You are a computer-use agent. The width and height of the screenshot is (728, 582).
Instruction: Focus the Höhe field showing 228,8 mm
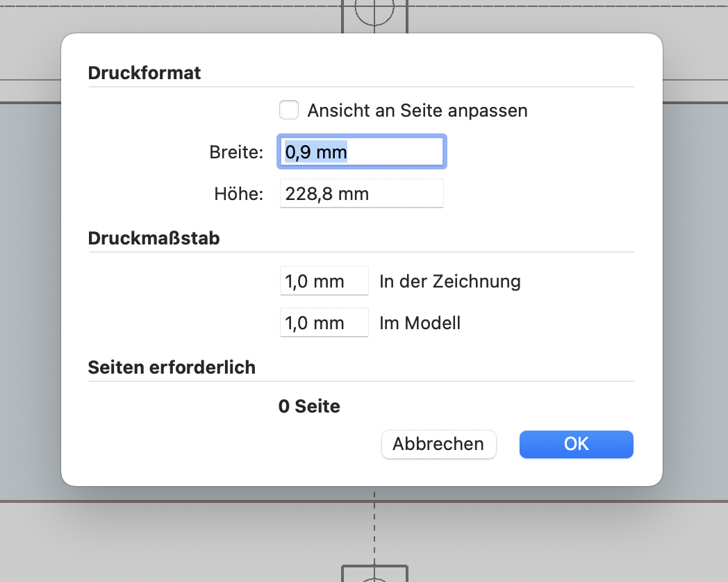(361, 194)
